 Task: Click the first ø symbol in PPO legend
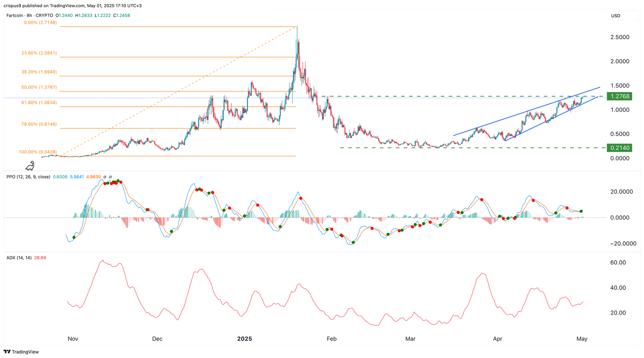105,177
